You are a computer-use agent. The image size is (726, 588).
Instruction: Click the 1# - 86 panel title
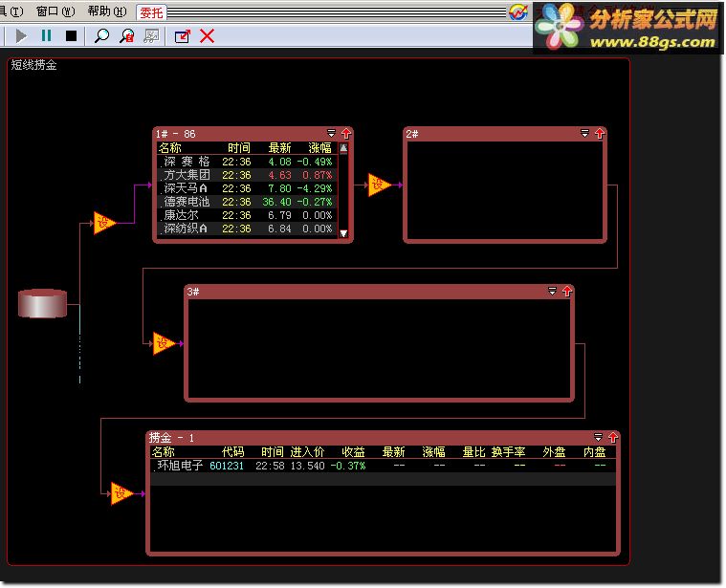[x=175, y=134]
